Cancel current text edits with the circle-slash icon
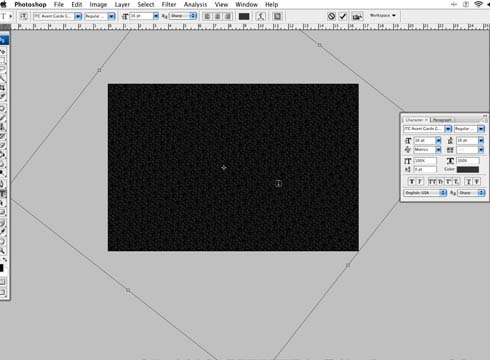This screenshot has width=490, height=360. [x=331, y=16]
